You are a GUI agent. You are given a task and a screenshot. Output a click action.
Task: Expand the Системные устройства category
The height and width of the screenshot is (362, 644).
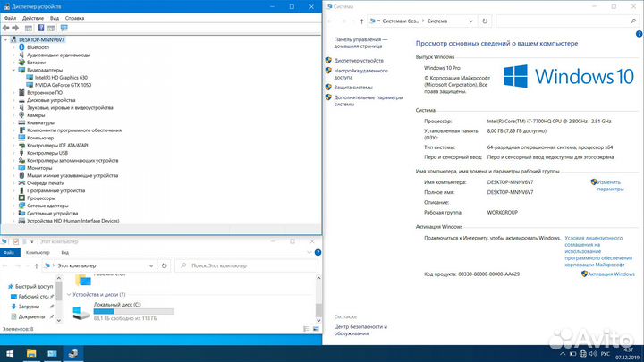pyautogui.click(x=13, y=213)
